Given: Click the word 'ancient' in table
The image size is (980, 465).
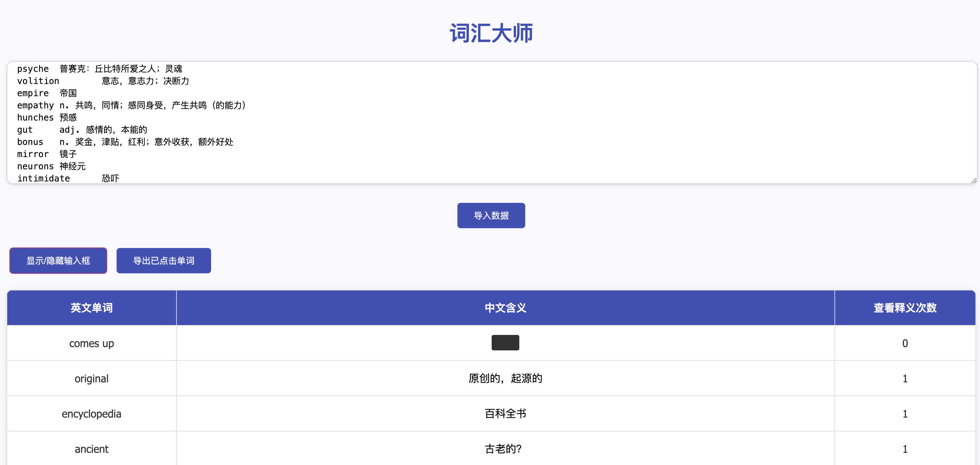Looking at the screenshot, I should click(91, 449).
